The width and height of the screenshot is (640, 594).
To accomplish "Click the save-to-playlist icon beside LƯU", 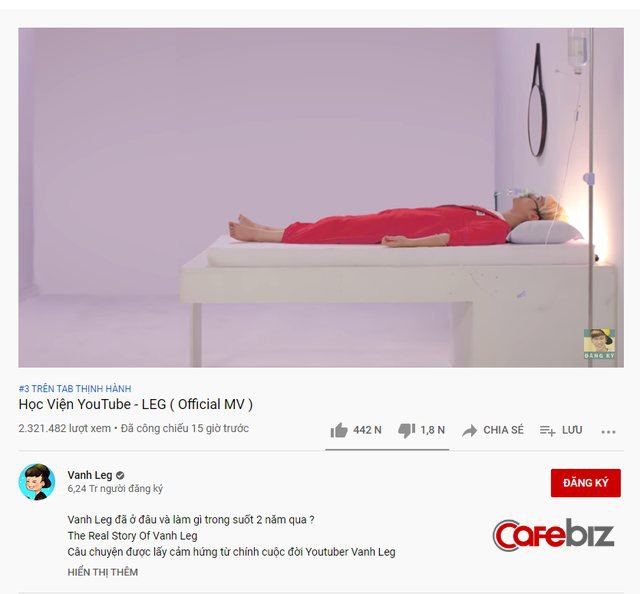I will pos(547,430).
